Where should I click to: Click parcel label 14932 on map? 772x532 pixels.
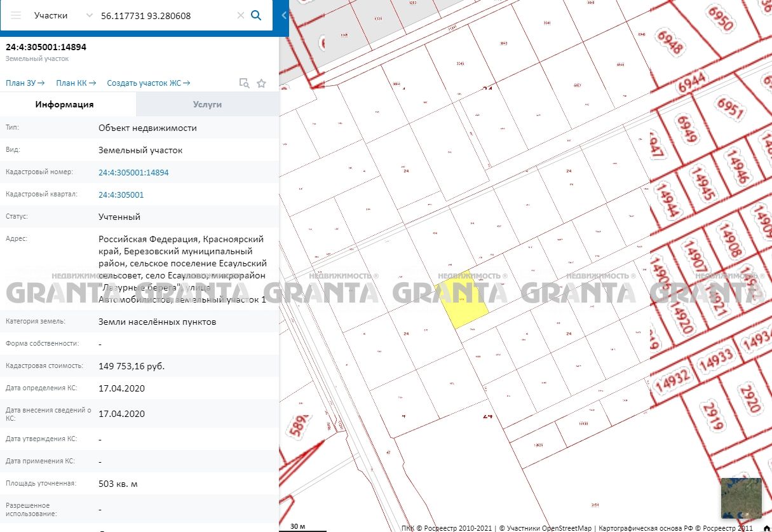pos(673,380)
